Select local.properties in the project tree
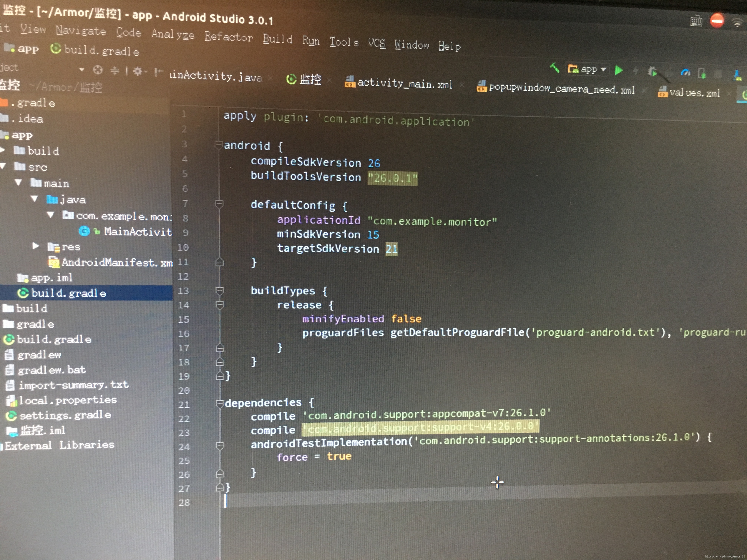This screenshot has width=747, height=560. 62,400
